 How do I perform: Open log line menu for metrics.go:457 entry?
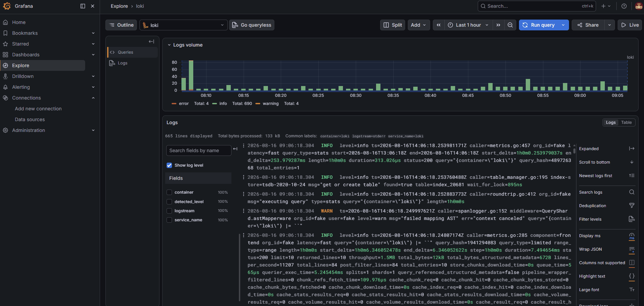tap(244, 146)
